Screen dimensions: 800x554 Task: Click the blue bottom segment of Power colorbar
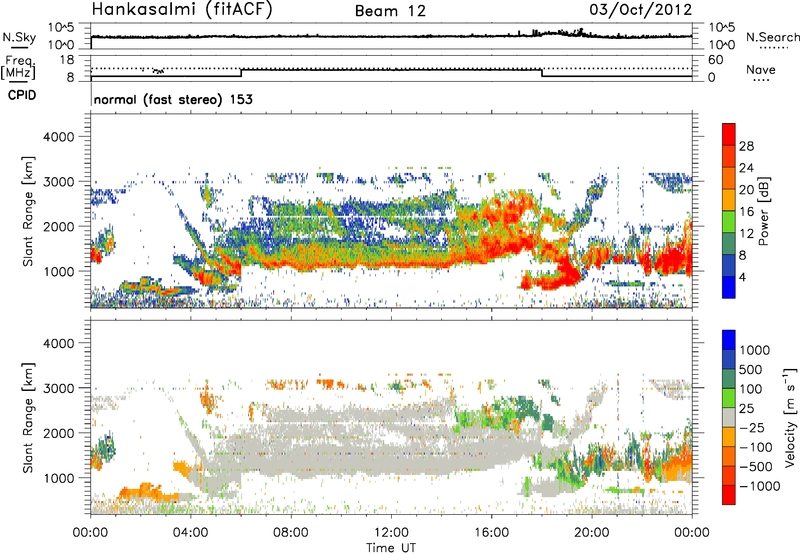729,288
